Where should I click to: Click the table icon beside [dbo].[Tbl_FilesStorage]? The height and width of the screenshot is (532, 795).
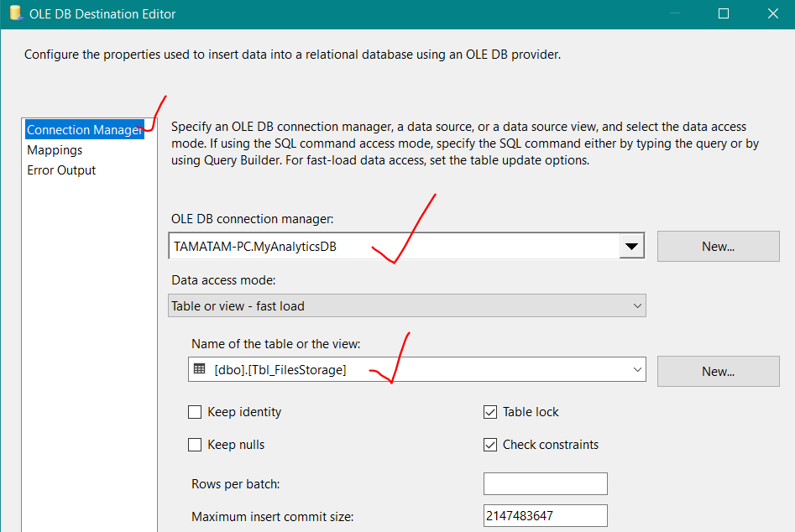[x=199, y=369]
